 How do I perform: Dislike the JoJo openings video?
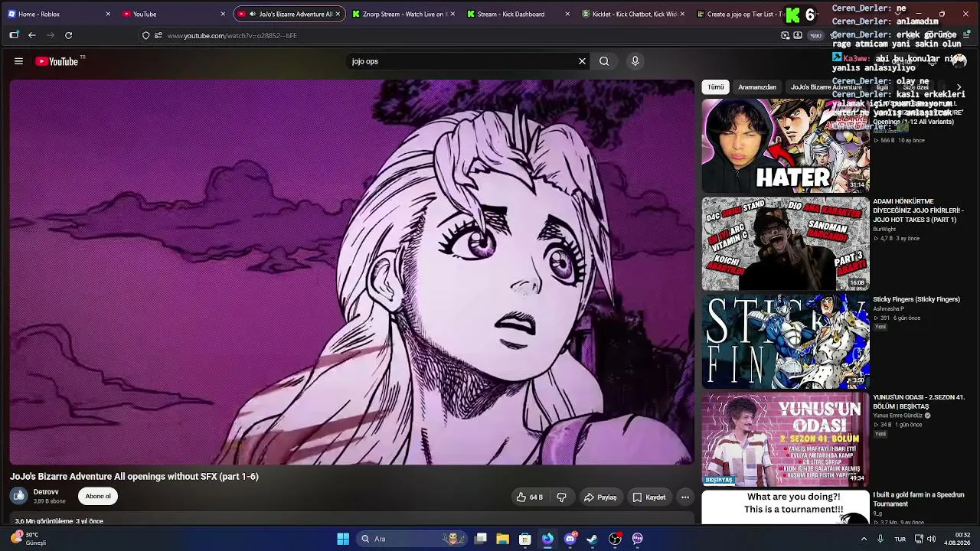tap(561, 497)
